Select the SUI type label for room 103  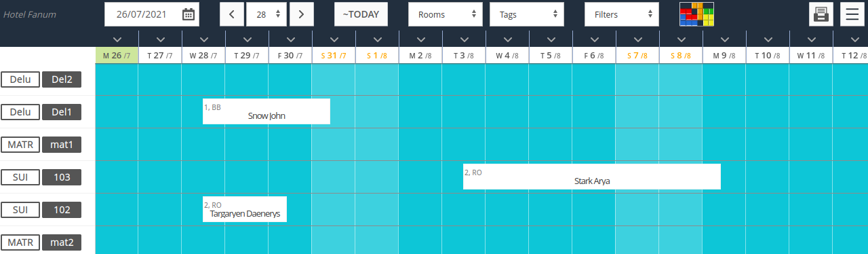[x=20, y=177]
